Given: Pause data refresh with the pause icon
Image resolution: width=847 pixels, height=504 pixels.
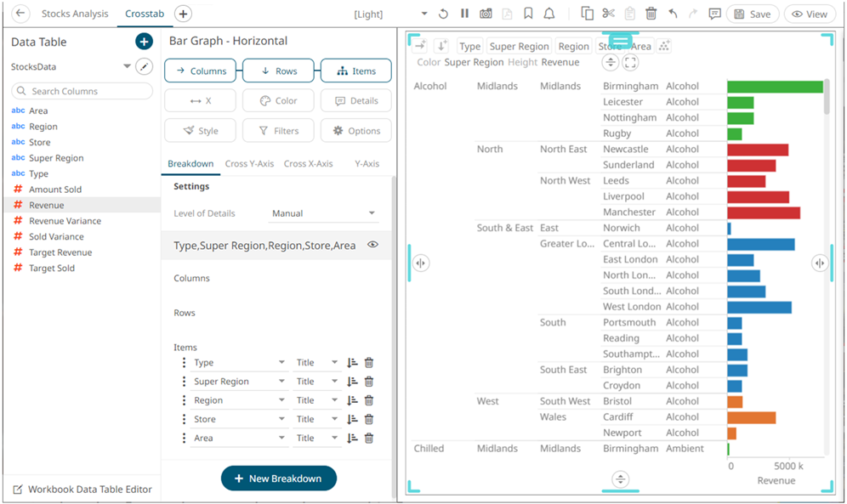Looking at the screenshot, I should (x=464, y=14).
